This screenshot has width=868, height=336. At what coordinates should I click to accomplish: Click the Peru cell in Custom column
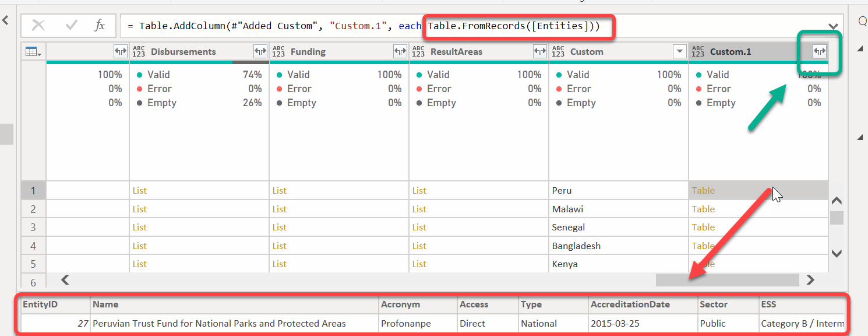619,190
